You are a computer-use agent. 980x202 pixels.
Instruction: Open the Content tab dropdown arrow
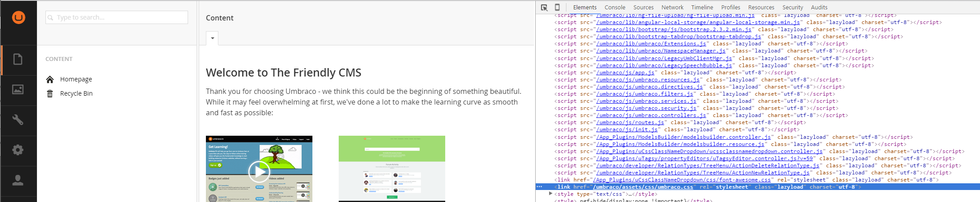212,38
